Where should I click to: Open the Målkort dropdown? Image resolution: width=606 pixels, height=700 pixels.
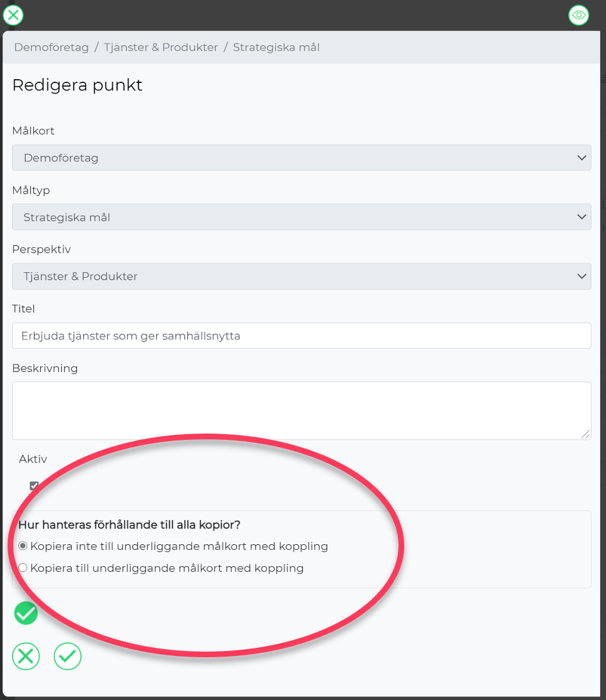(302, 158)
